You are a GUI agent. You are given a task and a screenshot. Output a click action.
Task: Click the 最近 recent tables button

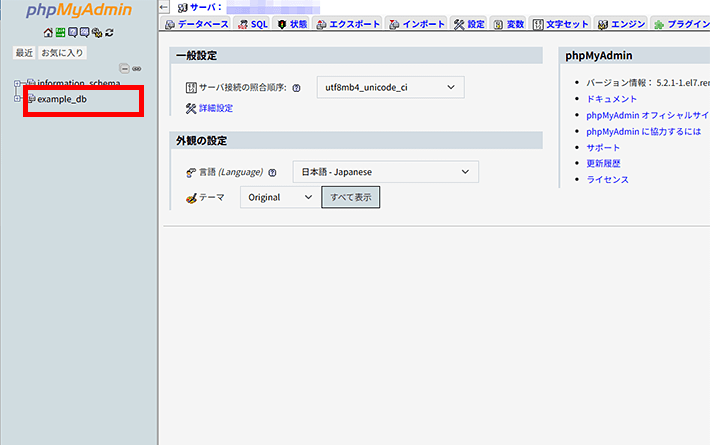(24, 53)
